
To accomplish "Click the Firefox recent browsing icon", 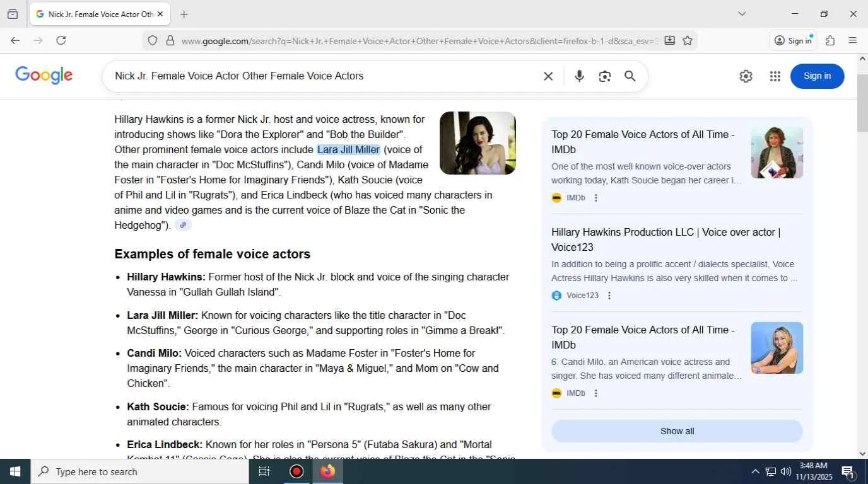I will pos(13,14).
